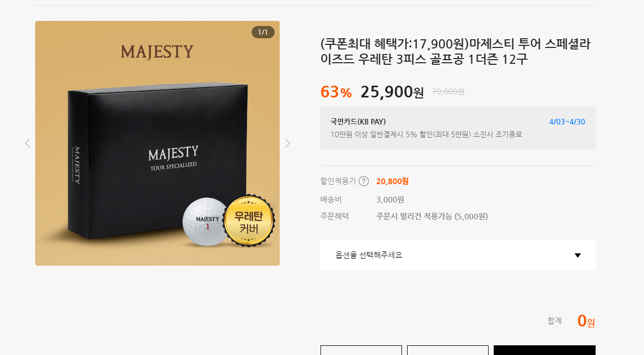
Task: Click the 4/03~4/30 promotion date link
Action: 567,121
